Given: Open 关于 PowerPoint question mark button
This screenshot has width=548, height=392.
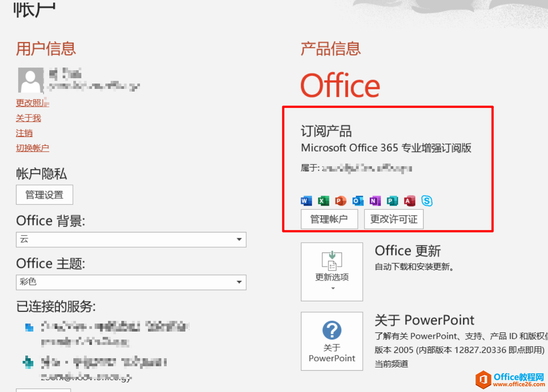Looking at the screenshot, I should pos(332,341).
